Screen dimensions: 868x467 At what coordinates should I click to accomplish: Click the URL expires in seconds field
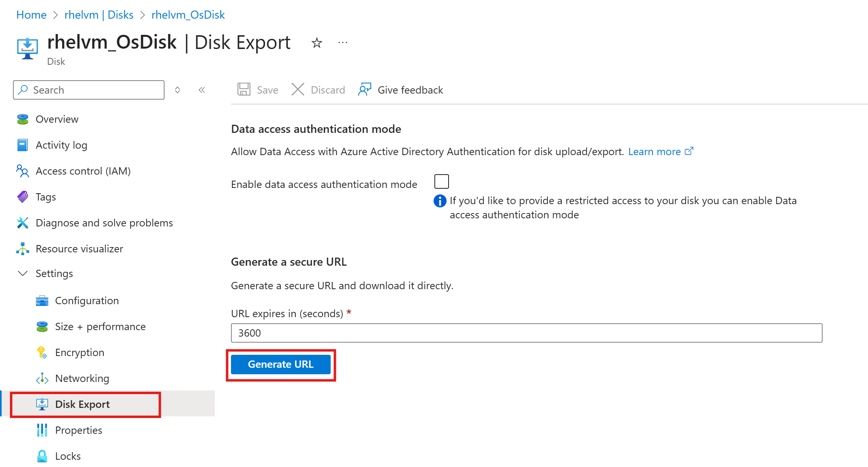pyautogui.click(x=526, y=333)
